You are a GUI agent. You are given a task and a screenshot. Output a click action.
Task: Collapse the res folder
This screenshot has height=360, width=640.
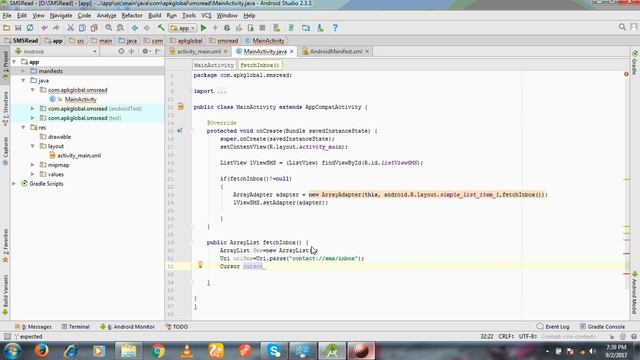(x=23, y=127)
